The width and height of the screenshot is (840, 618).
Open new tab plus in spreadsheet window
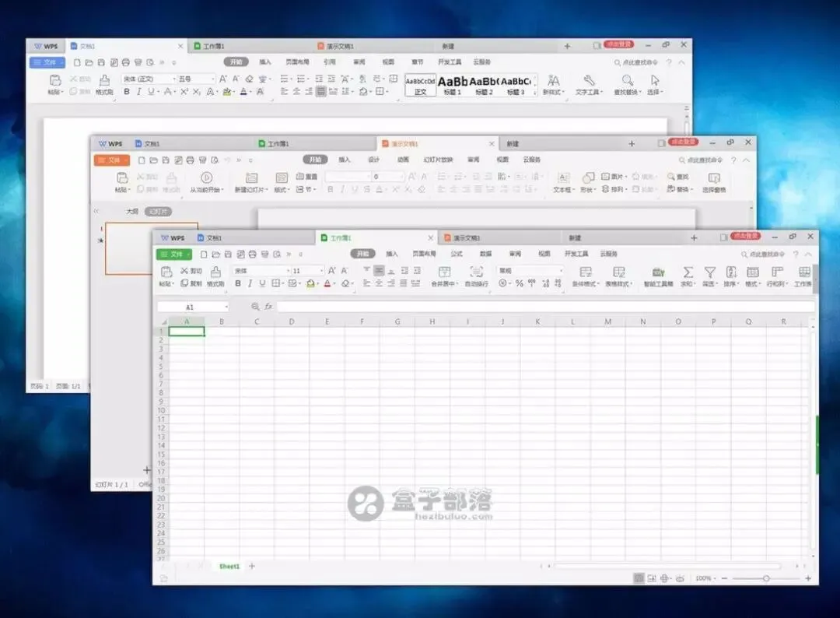pos(694,237)
